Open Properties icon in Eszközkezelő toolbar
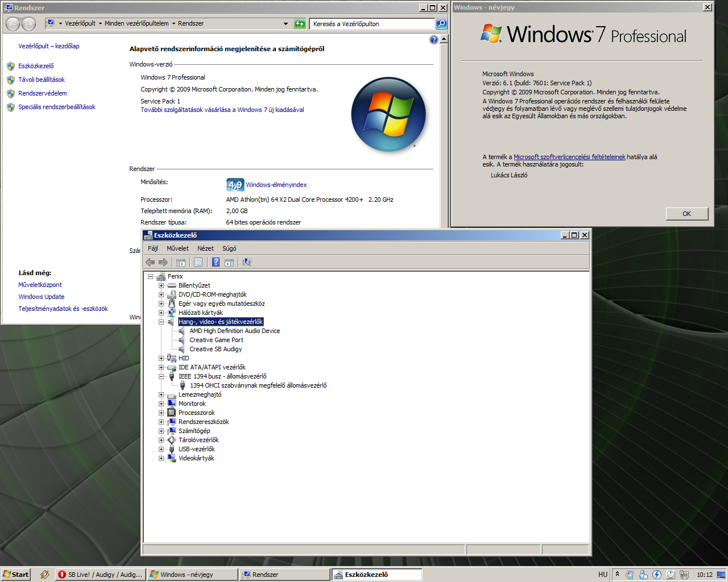The height and width of the screenshot is (582, 728). click(x=198, y=262)
